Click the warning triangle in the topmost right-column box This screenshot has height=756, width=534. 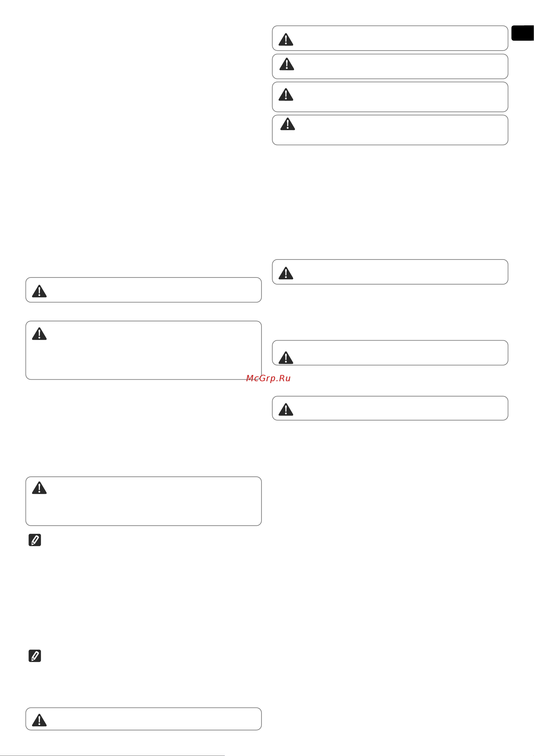pyautogui.click(x=286, y=39)
